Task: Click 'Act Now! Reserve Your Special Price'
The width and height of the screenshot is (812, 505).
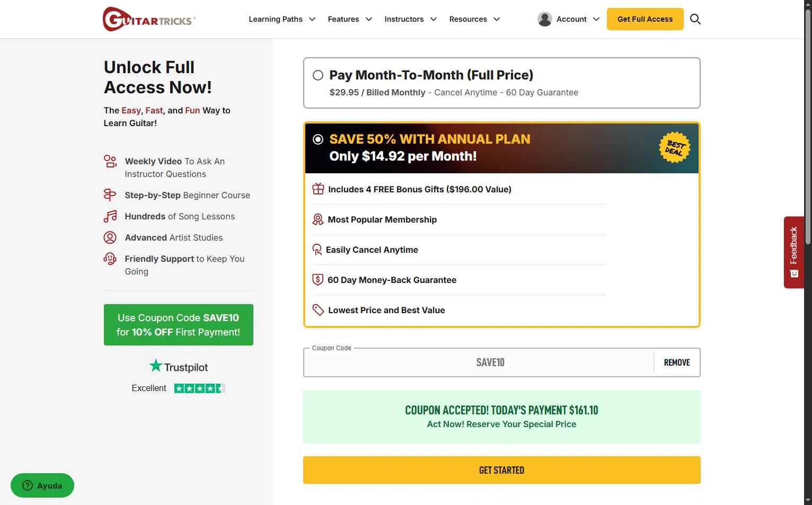Action: point(501,424)
